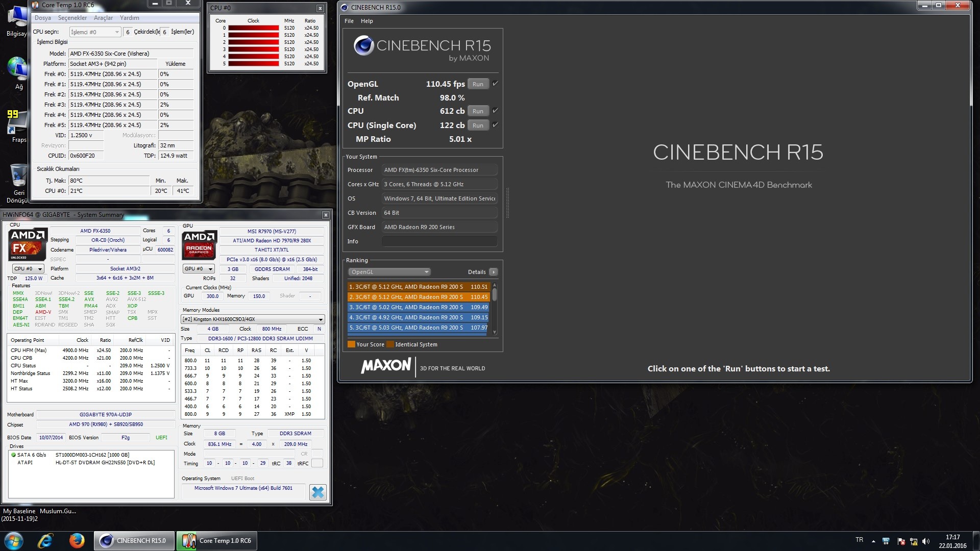Click MAXON logo in Cinebench

click(386, 365)
